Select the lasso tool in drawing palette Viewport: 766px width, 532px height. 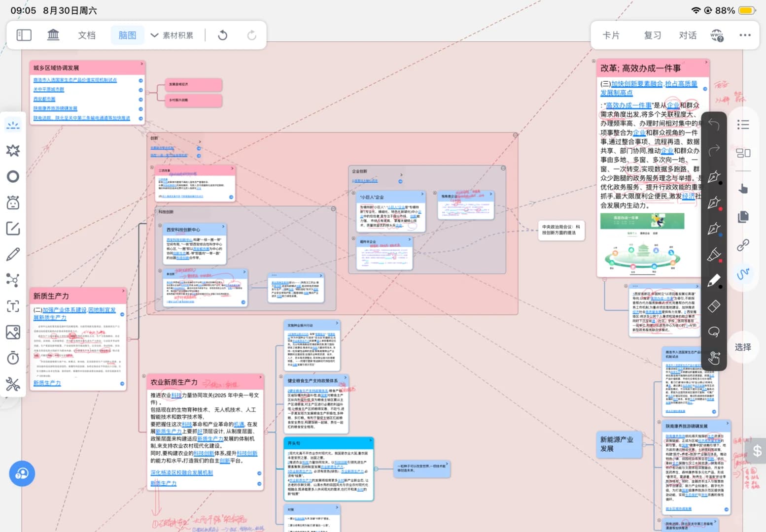click(x=714, y=332)
